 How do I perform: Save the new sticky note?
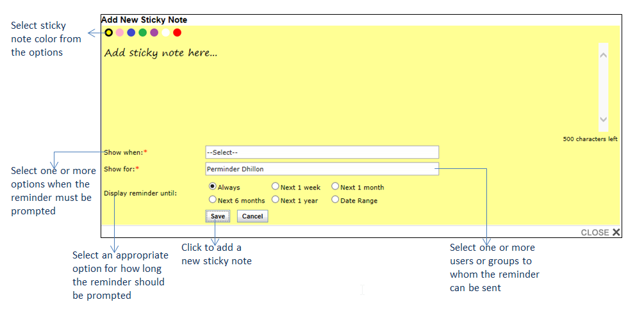[218, 216]
